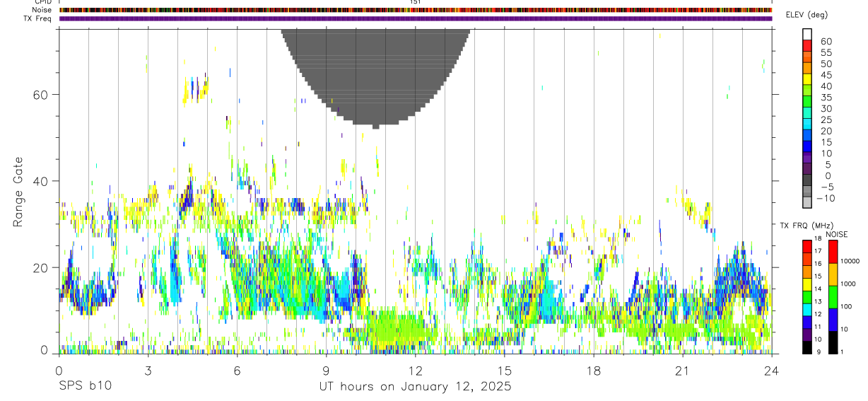This screenshot has width=868, height=401.
Task: Click the 24 tick label on the UT hours axis
Action: tap(771, 371)
